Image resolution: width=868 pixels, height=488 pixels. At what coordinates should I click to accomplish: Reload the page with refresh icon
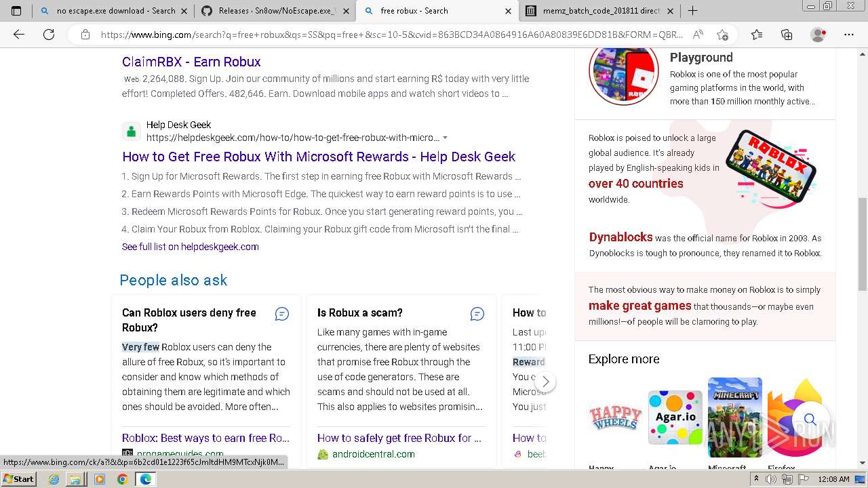(x=49, y=35)
